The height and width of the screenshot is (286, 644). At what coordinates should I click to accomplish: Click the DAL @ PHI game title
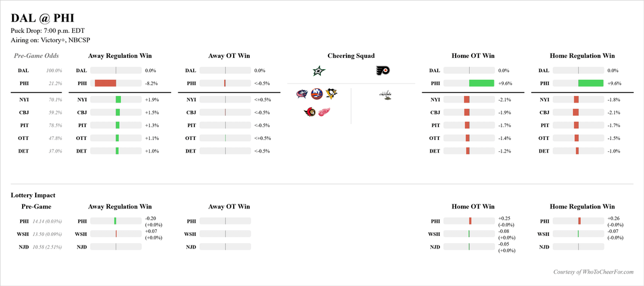pyautogui.click(x=42, y=18)
